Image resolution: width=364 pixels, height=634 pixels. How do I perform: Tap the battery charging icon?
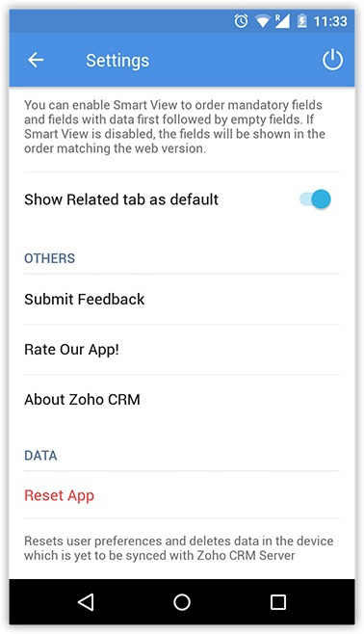tap(301, 21)
